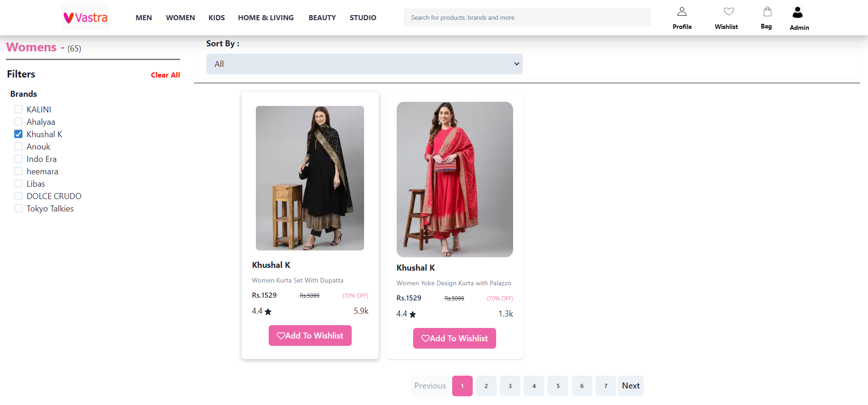Click the Vastra logo

[x=85, y=17]
